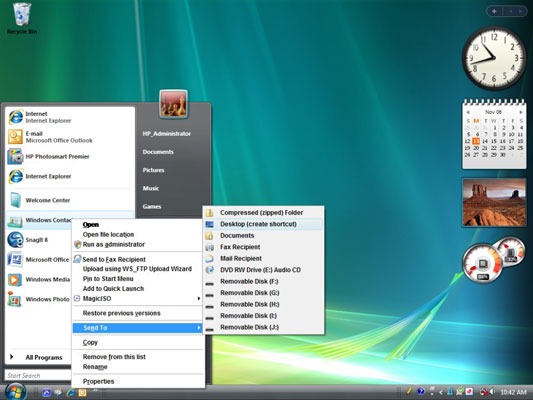The width and height of the screenshot is (533, 400).
Task: Open the HP_Administrator user folder link
Action: click(x=167, y=134)
